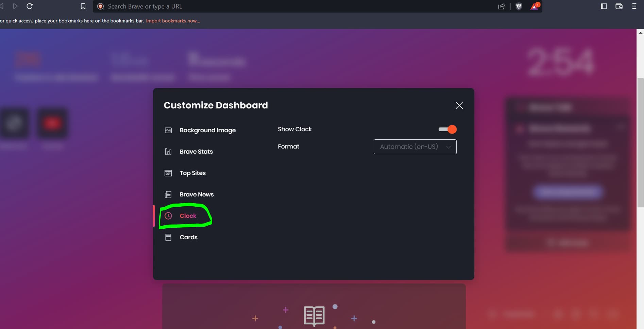Viewport: 644px width, 329px height.
Task: Toggle the sidebar panel icon
Action: tap(604, 6)
